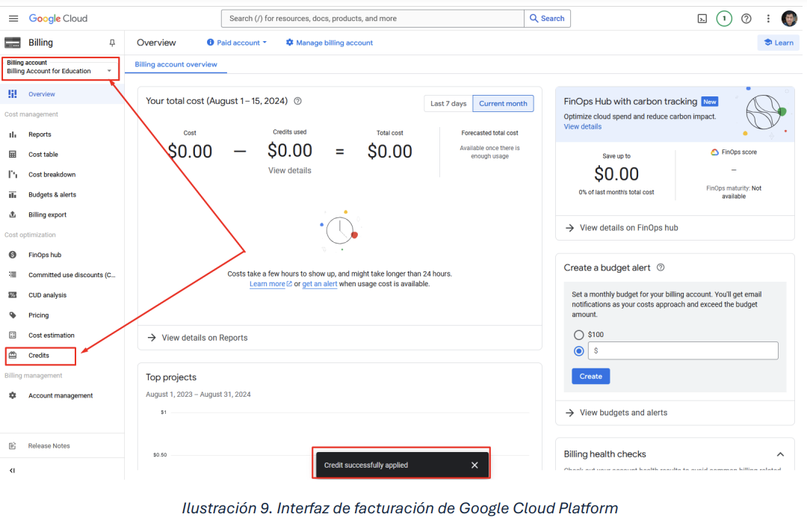The width and height of the screenshot is (807, 532).
Task: Click the FinOps hub dollar icon
Action: pyautogui.click(x=13, y=256)
